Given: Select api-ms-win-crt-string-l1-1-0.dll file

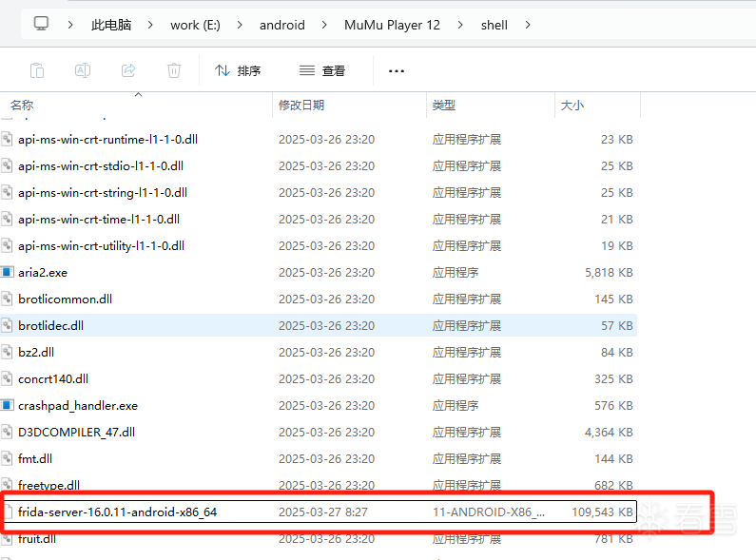Looking at the screenshot, I should (x=103, y=193).
